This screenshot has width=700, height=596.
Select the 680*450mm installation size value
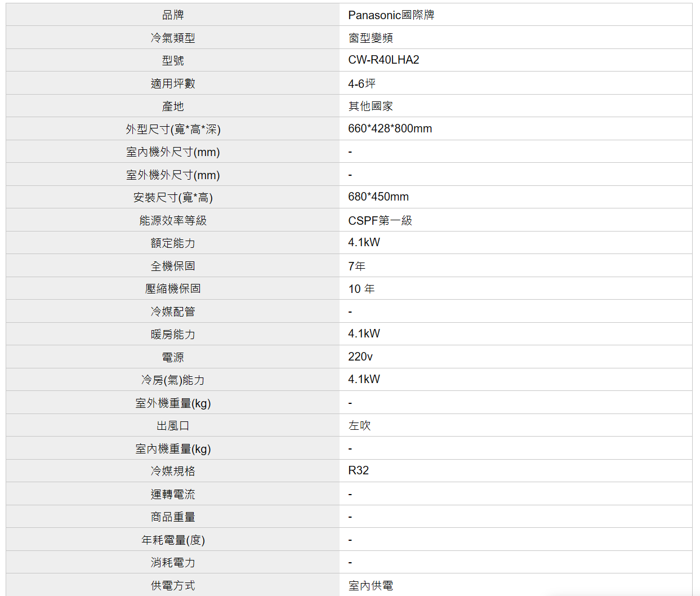[378, 197]
